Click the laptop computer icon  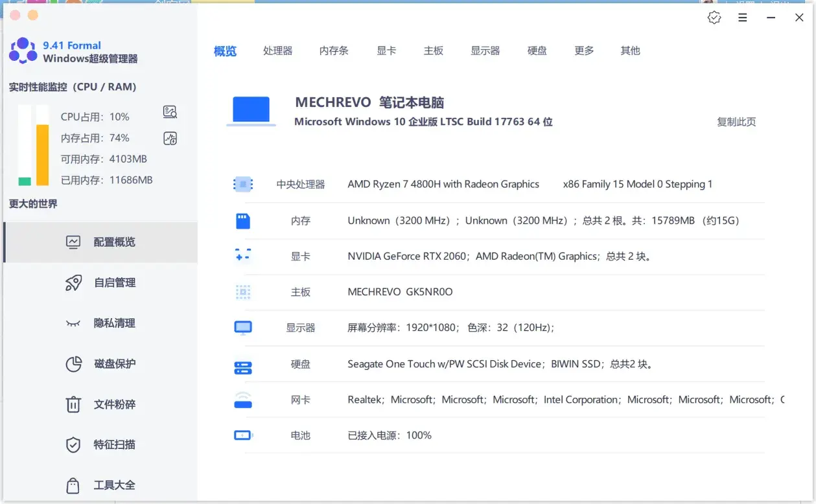[x=251, y=111]
